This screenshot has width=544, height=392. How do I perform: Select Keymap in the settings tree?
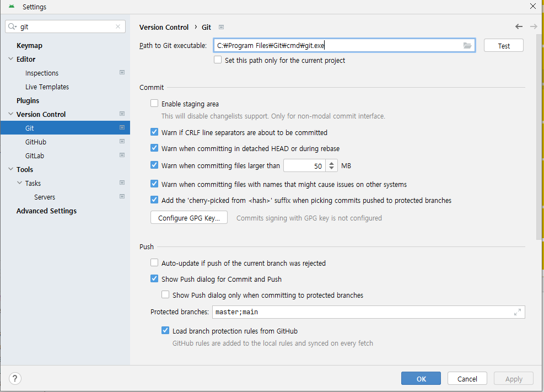coord(30,45)
